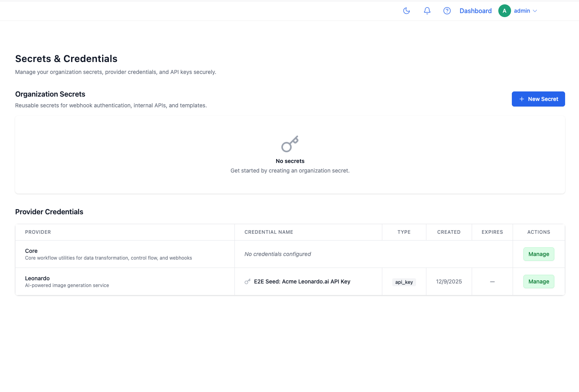
Task: Expand the admin account menu
Action: click(x=522, y=11)
